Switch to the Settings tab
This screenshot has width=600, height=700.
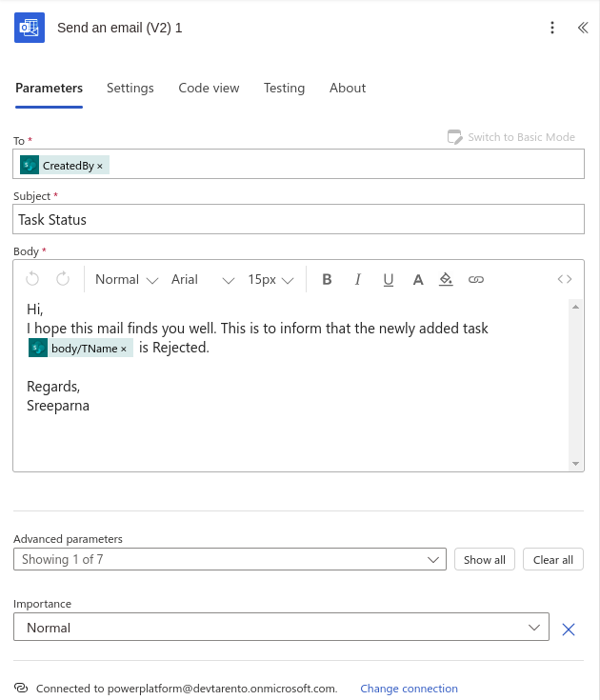[x=130, y=88]
